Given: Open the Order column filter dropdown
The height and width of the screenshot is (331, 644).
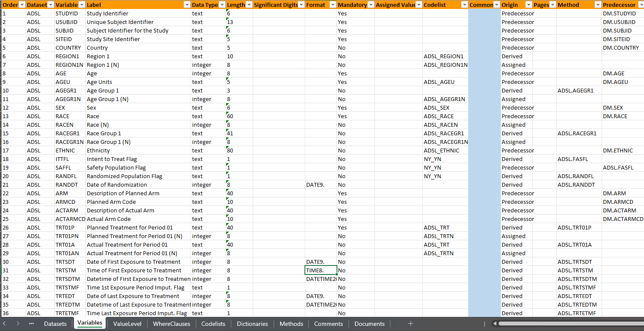Looking at the screenshot, I should click(21, 5).
